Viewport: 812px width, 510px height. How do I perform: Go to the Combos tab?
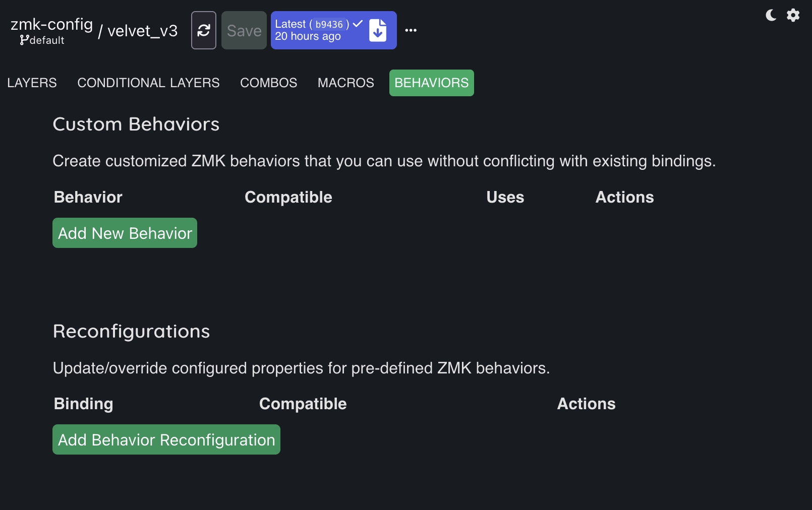click(x=269, y=83)
